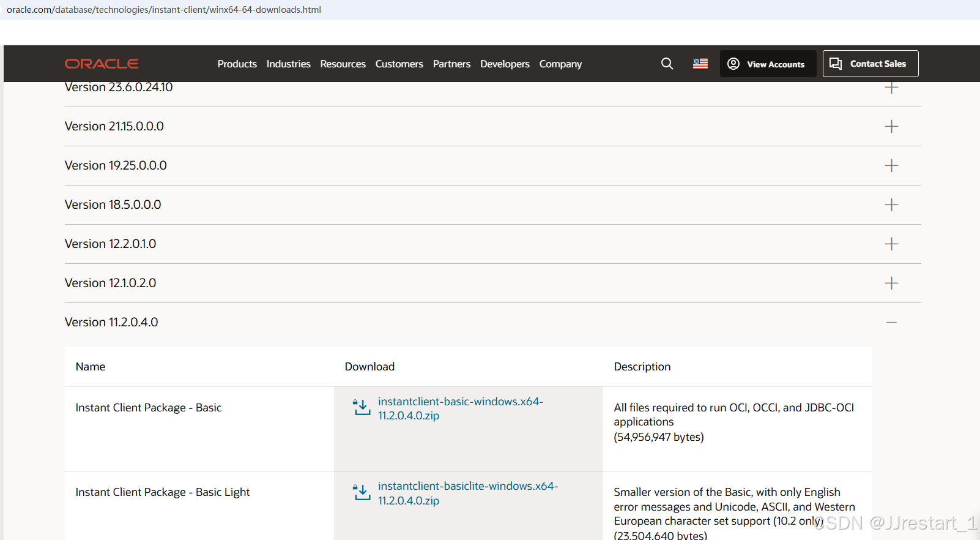The height and width of the screenshot is (540, 980).
Task: Click the Contact Sales button
Action: click(870, 64)
